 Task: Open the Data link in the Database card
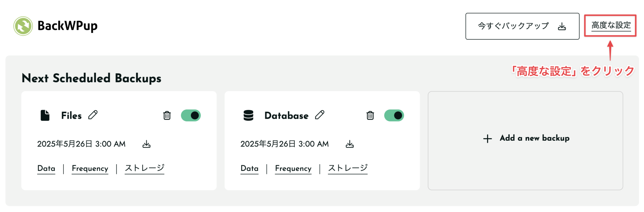point(249,168)
